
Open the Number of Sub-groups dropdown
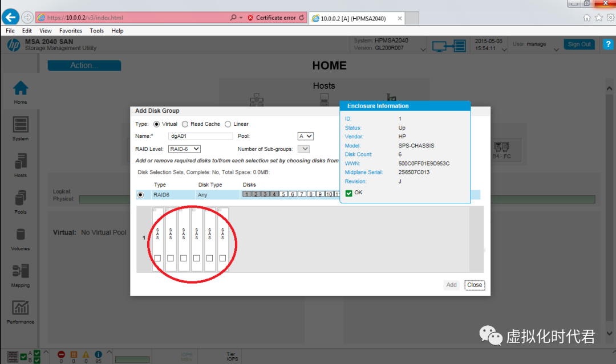(x=303, y=149)
